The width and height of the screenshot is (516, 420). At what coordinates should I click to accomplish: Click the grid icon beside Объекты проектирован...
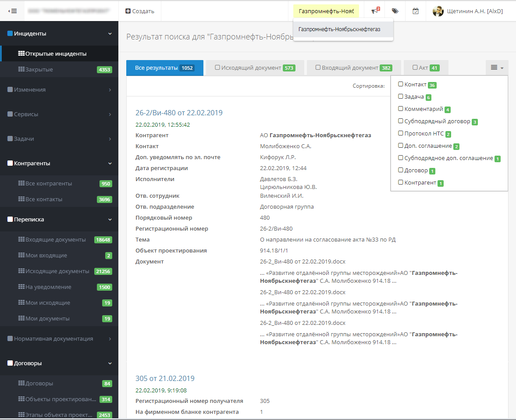pyautogui.click(x=21, y=399)
